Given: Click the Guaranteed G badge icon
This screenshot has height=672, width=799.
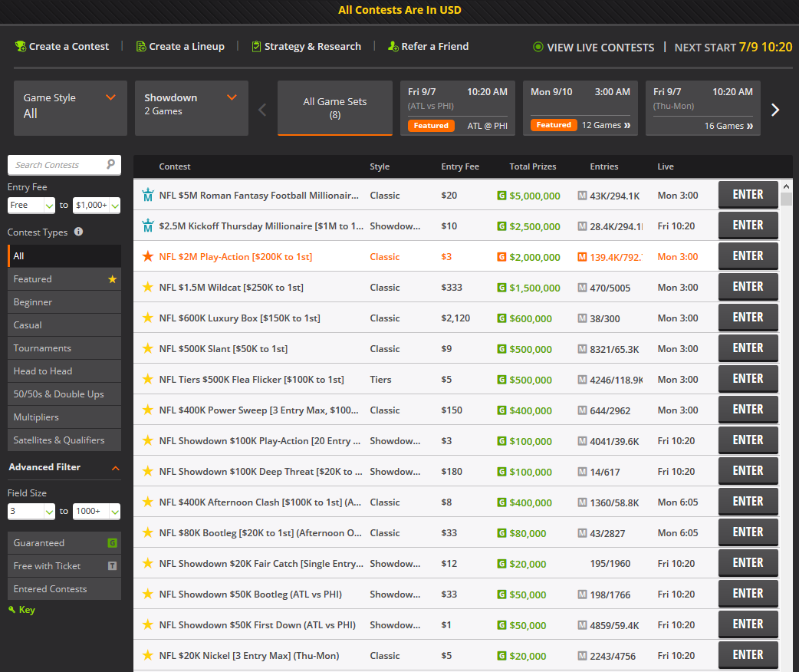Looking at the screenshot, I should pos(112,543).
